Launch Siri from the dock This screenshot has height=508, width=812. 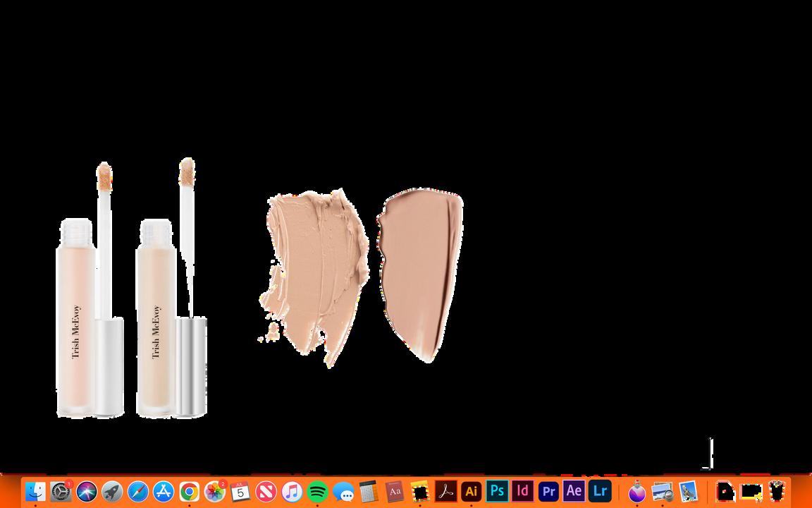tap(87, 491)
